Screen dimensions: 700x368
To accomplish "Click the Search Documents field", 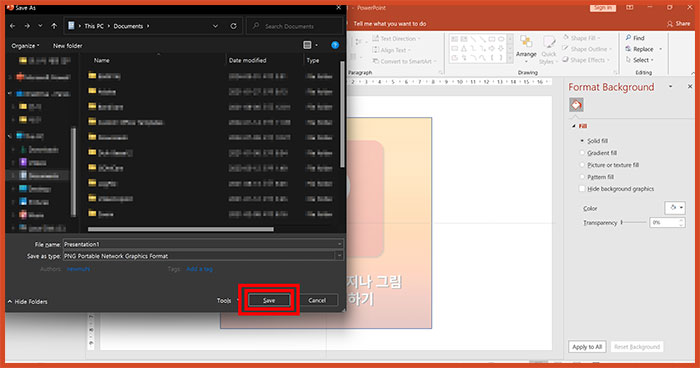I will [295, 26].
